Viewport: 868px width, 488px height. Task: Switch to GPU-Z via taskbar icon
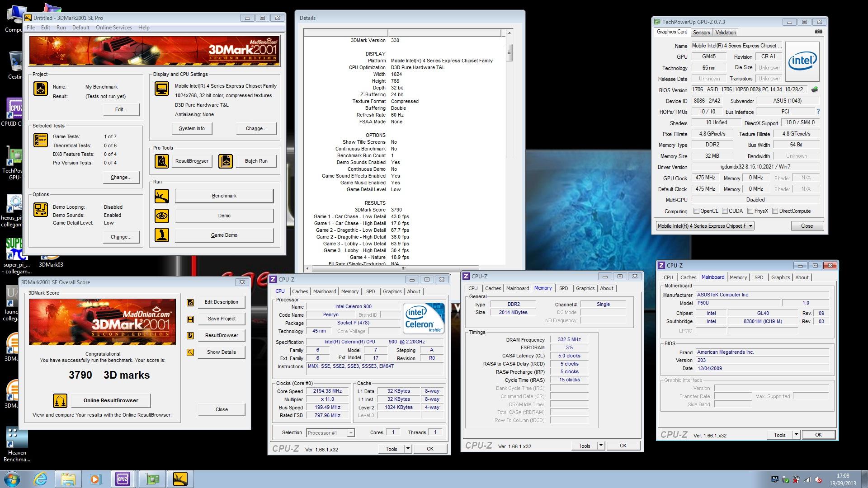[152, 479]
